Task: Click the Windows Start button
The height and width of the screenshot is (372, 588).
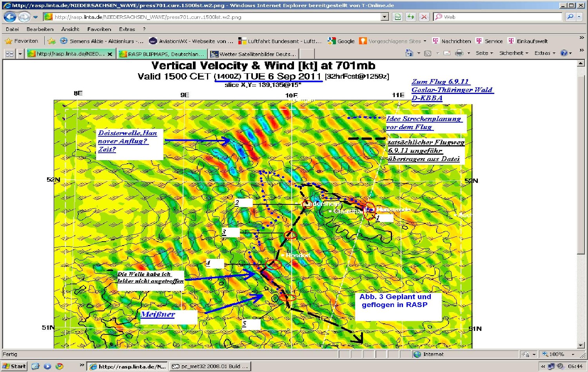Action: pyautogui.click(x=15, y=366)
